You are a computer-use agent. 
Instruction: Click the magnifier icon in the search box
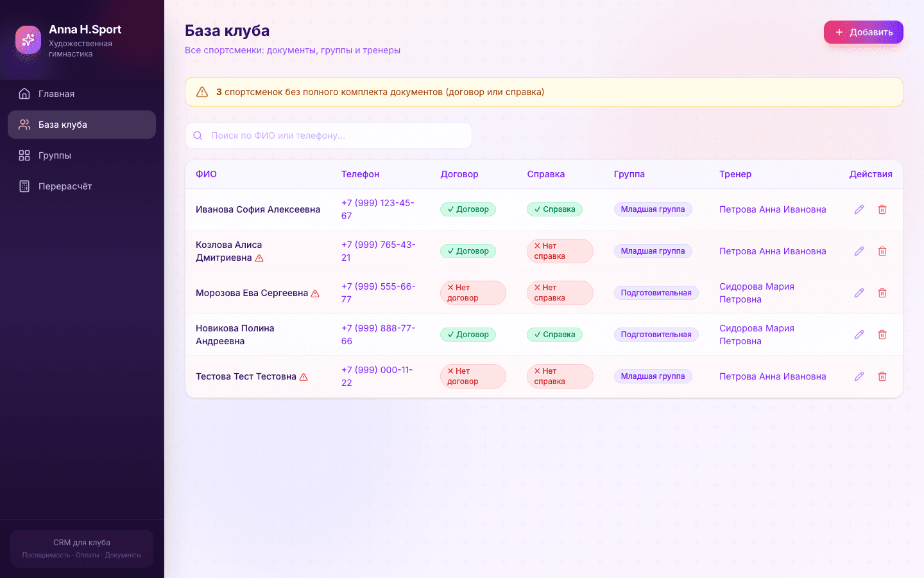tap(198, 136)
